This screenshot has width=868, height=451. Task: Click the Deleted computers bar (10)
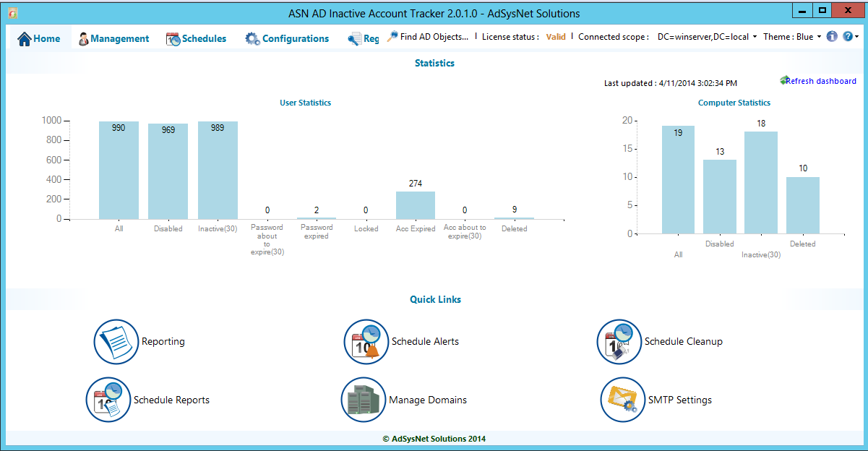point(803,205)
